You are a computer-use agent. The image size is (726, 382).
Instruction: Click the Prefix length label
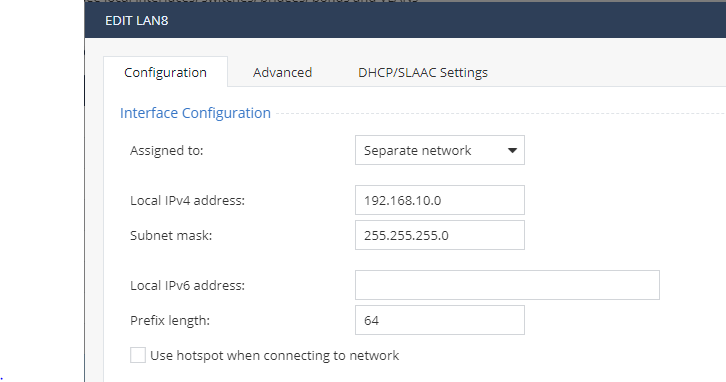tap(169, 320)
